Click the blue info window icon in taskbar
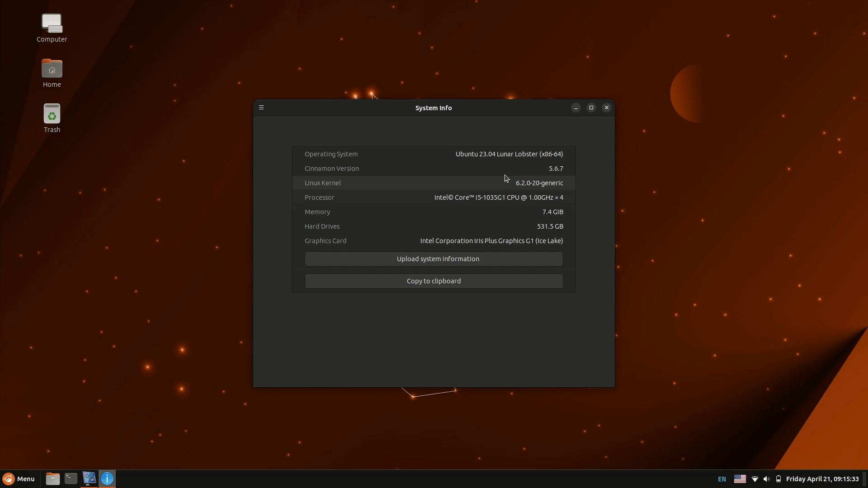868x488 pixels. (x=107, y=479)
